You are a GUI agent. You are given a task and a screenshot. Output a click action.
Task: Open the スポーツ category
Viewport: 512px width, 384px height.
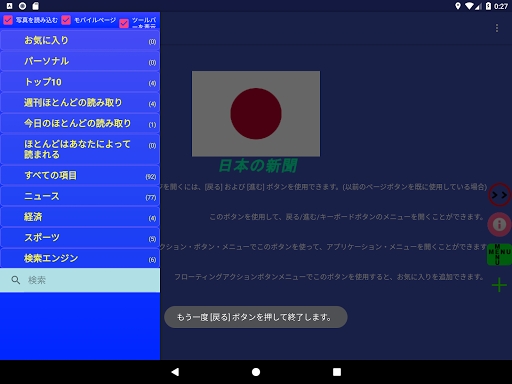click(x=80, y=238)
